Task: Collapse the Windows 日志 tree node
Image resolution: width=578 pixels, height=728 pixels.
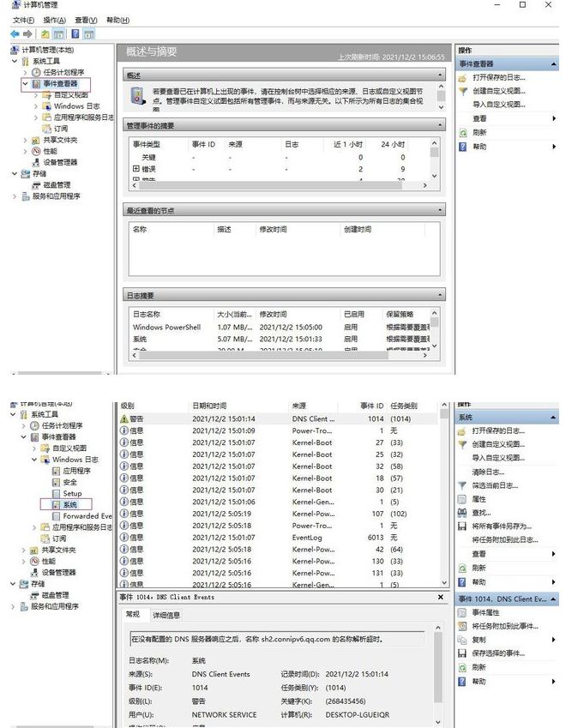Action: pos(34,460)
